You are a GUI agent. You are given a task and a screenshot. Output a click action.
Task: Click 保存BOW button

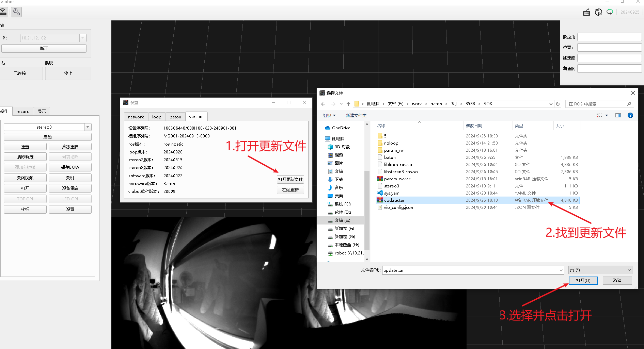tap(70, 167)
